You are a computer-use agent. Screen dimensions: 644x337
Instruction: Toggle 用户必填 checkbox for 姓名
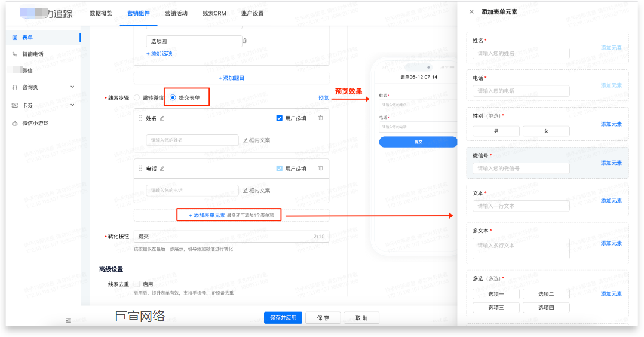tap(280, 118)
